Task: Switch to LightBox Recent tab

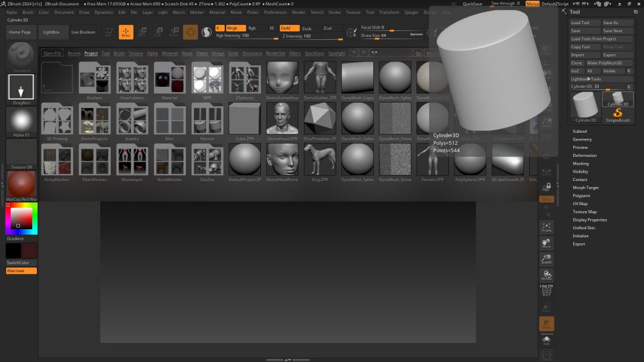Action: [x=74, y=53]
